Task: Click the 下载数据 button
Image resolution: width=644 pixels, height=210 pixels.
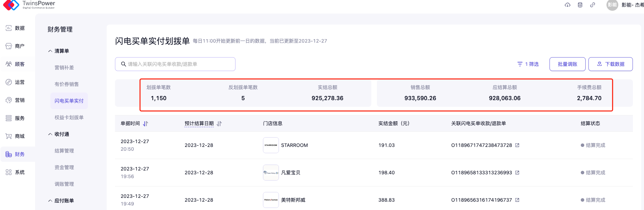Action: tap(610, 64)
